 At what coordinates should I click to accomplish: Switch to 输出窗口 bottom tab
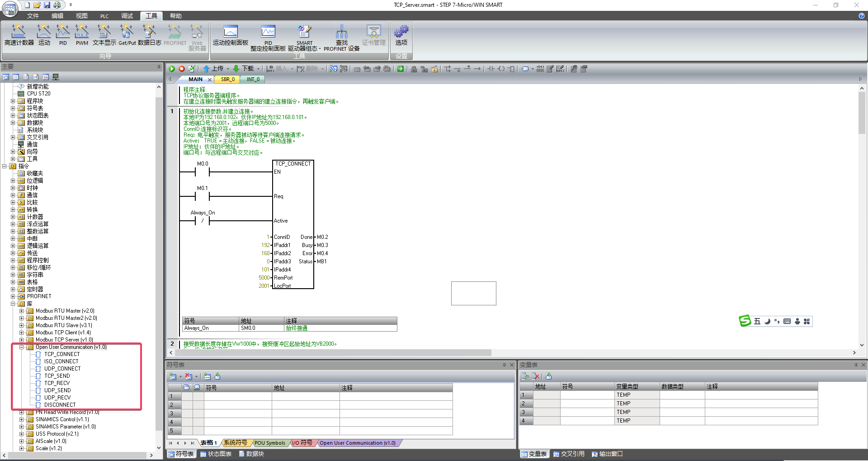608,454
